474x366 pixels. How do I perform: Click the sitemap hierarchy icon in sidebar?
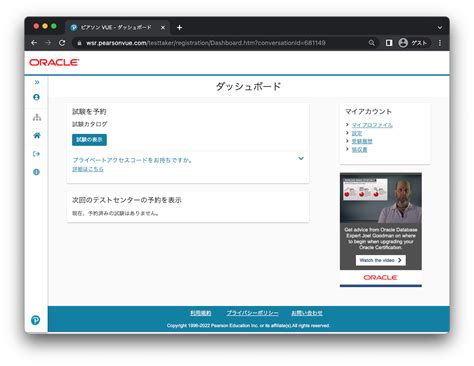37,117
